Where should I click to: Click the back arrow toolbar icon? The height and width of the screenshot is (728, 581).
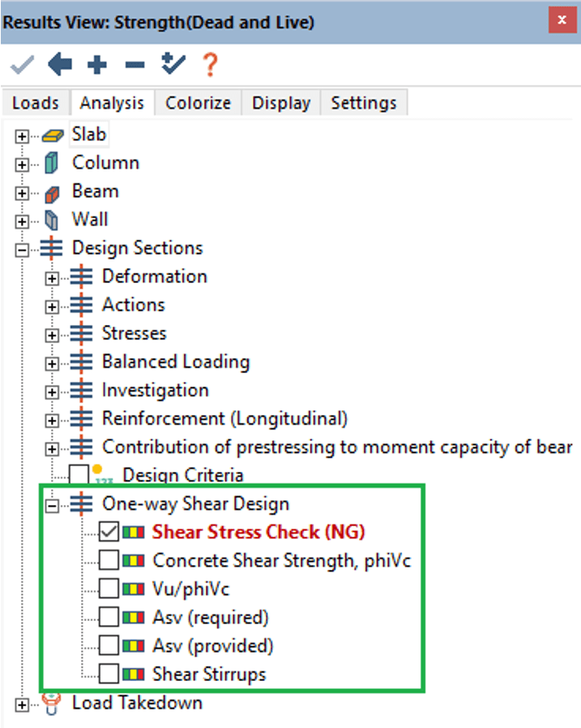[x=60, y=65]
